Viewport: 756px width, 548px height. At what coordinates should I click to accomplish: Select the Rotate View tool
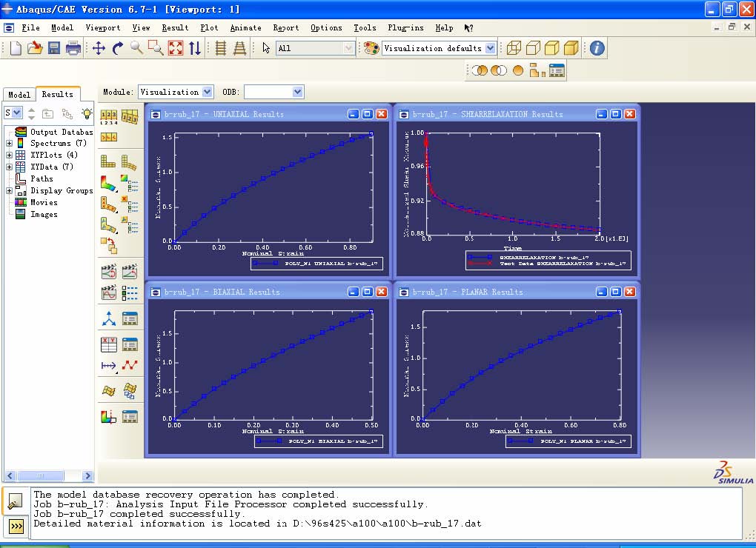click(118, 48)
